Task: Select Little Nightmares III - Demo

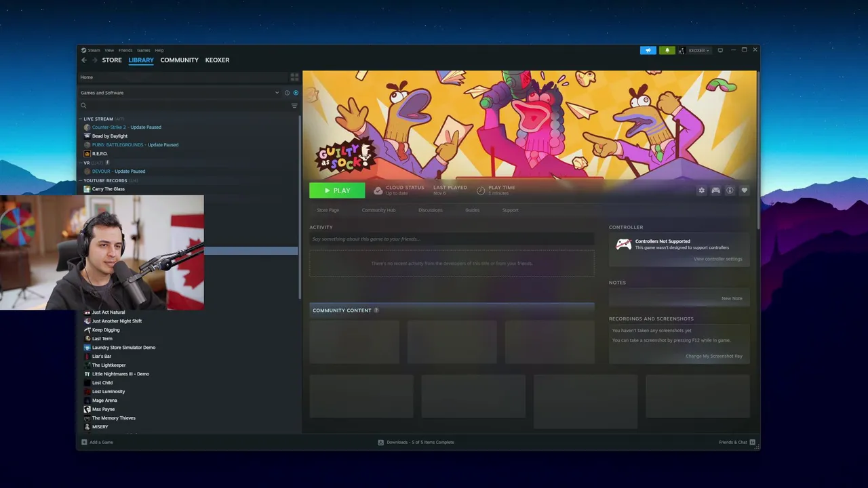Action: click(121, 374)
